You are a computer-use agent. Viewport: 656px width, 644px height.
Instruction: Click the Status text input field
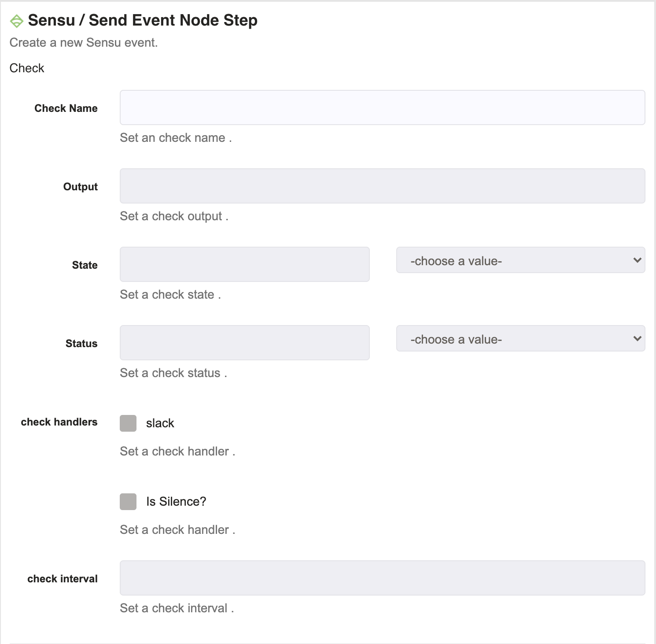[244, 343]
